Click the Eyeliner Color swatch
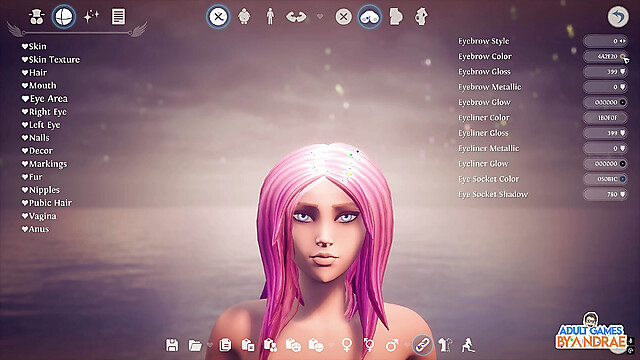Viewport: 640px width, 360px height. pyautogui.click(x=622, y=118)
